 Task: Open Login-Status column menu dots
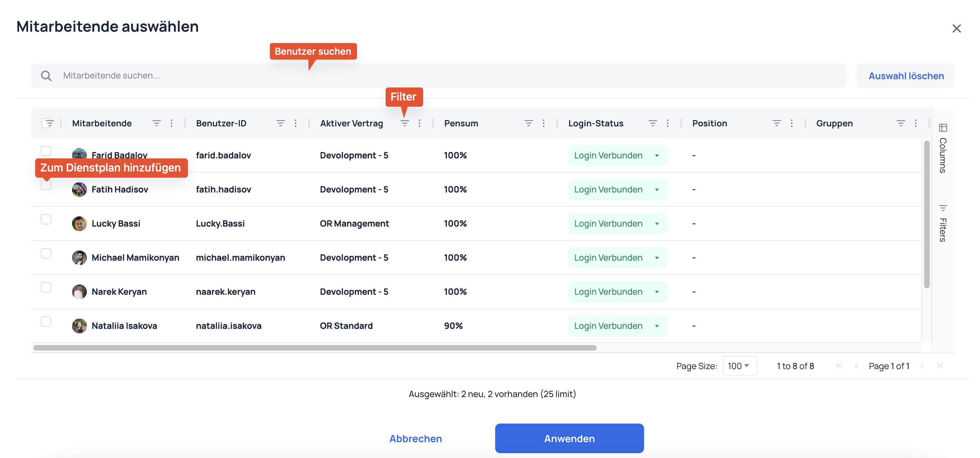(x=668, y=123)
